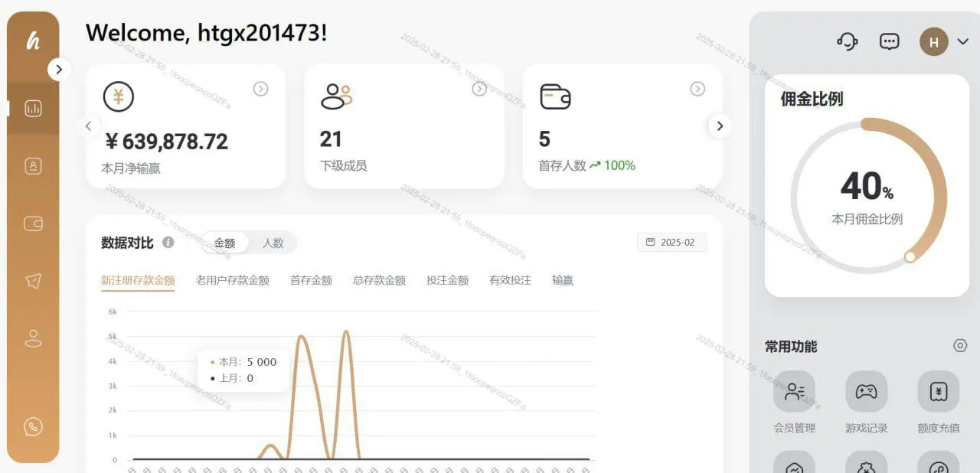Open 游戏记录 game records shortcut
The width and height of the screenshot is (980, 473).
866,392
